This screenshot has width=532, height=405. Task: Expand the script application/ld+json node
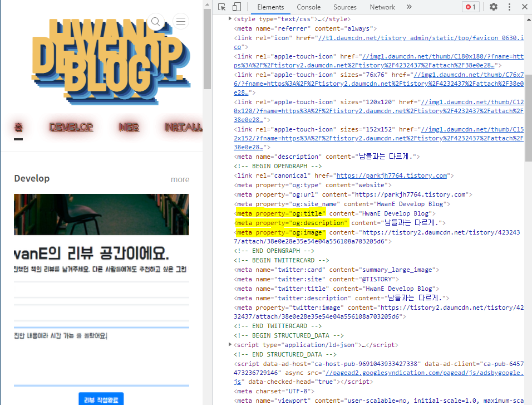coord(230,344)
